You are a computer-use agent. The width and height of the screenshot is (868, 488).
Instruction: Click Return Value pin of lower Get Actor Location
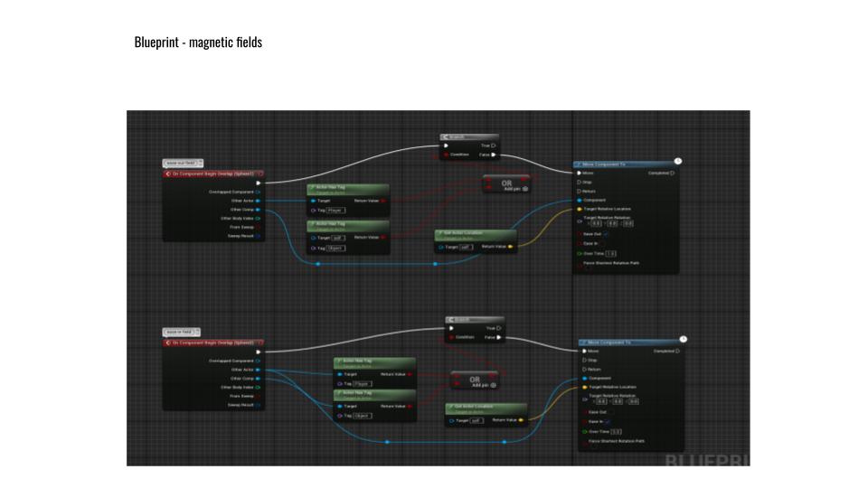tap(522, 420)
